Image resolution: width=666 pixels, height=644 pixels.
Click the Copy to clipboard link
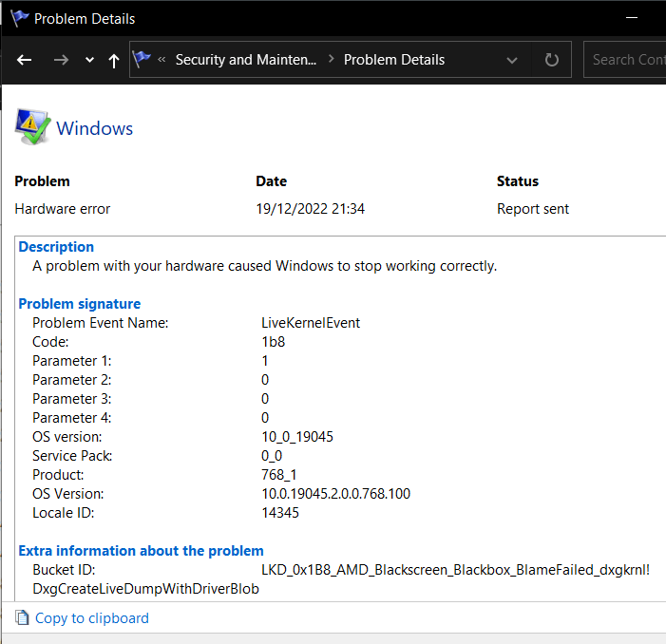point(92,618)
